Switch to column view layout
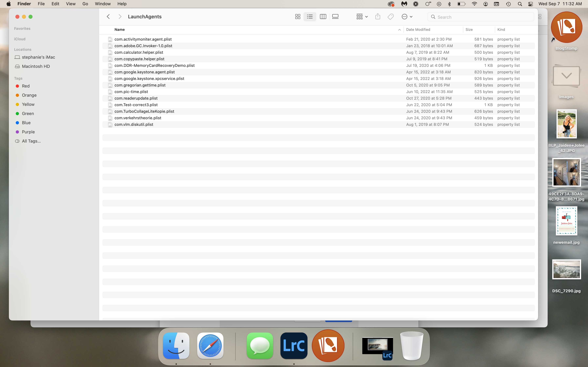 click(x=323, y=17)
